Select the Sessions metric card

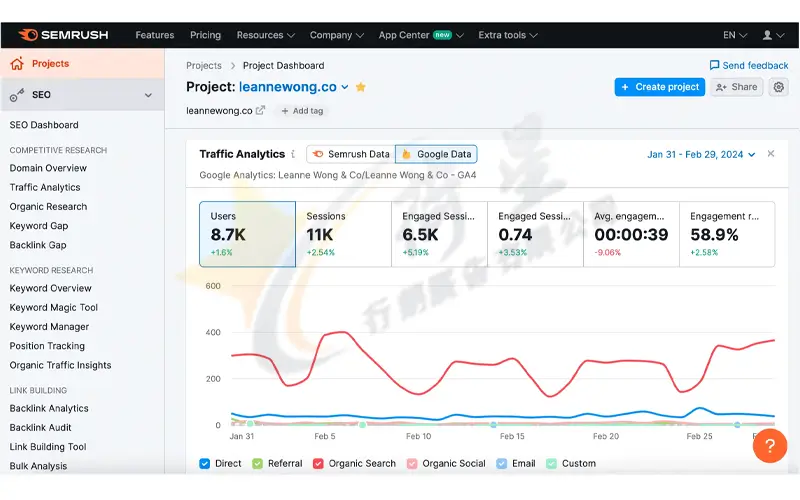(x=343, y=234)
